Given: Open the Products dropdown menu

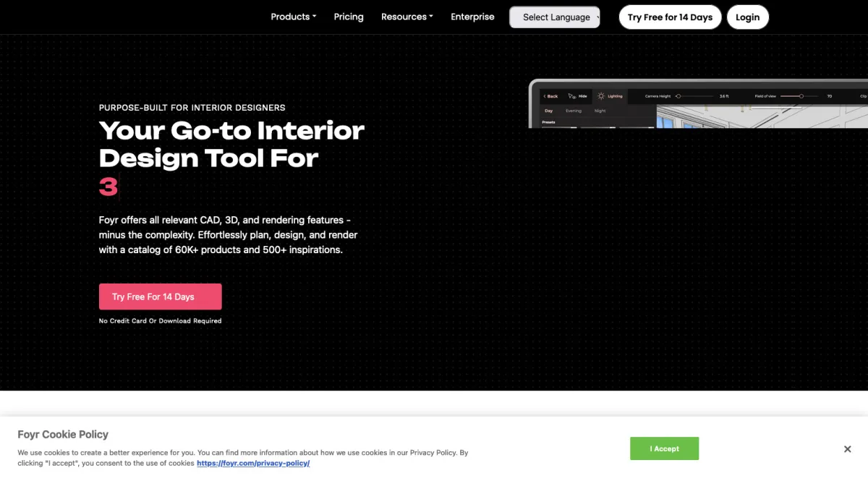Looking at the screenshot, I should tap(293, 17).
